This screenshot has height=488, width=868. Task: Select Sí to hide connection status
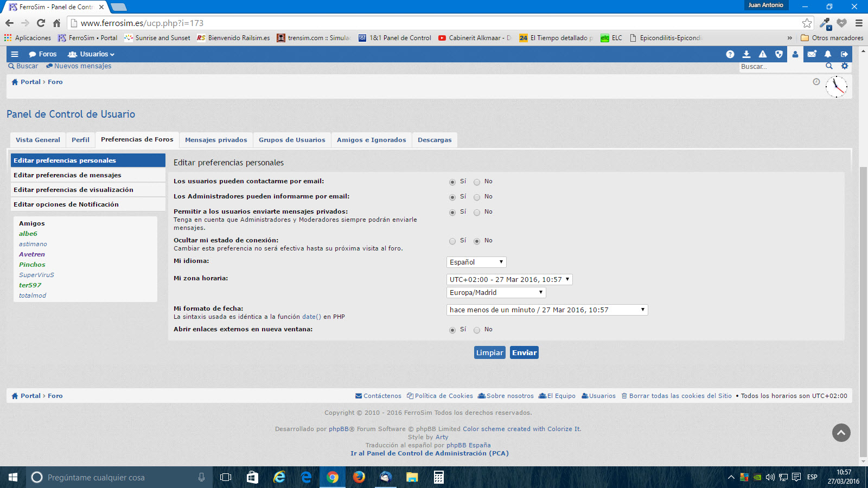click(x=452, y=241)
